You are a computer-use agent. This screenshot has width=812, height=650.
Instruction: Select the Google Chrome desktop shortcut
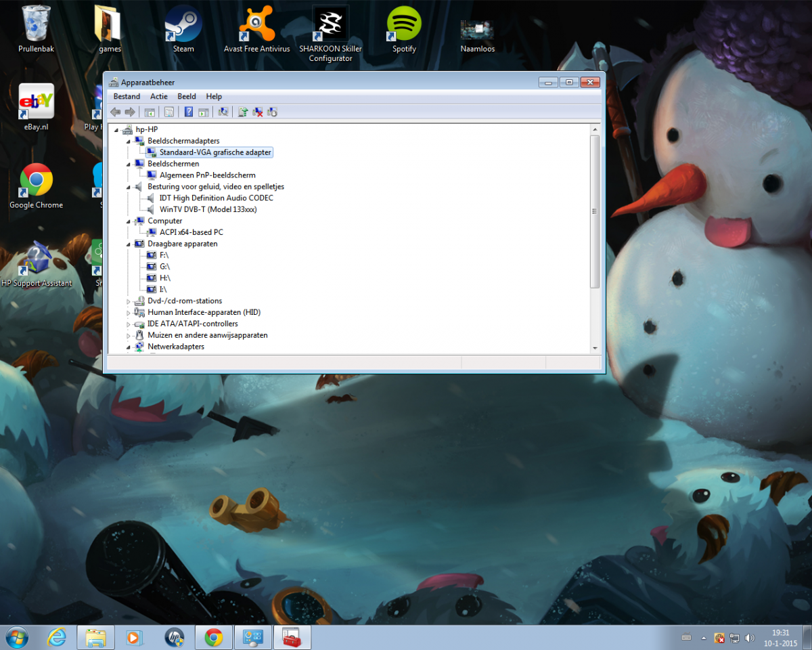coord(36,186)
